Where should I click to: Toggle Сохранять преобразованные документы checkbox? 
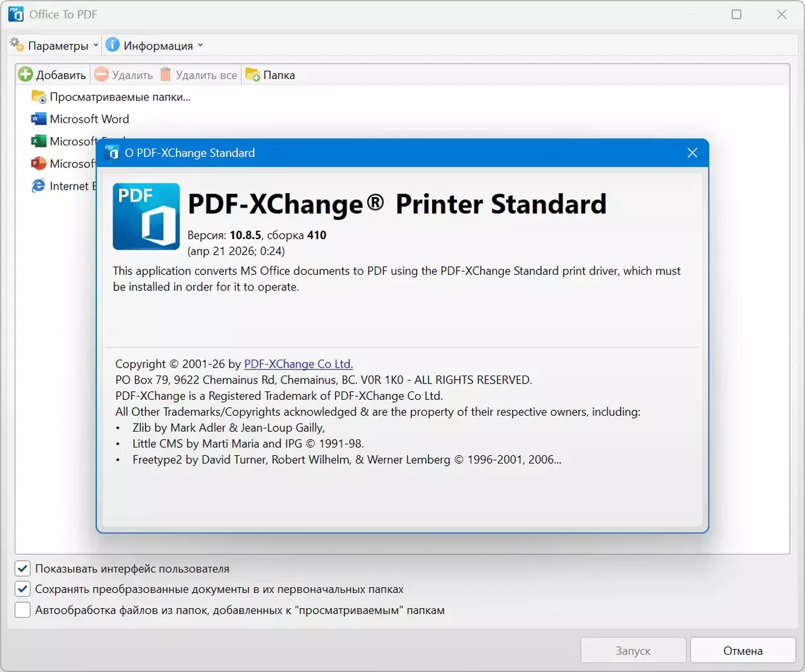tap(22, 589)
